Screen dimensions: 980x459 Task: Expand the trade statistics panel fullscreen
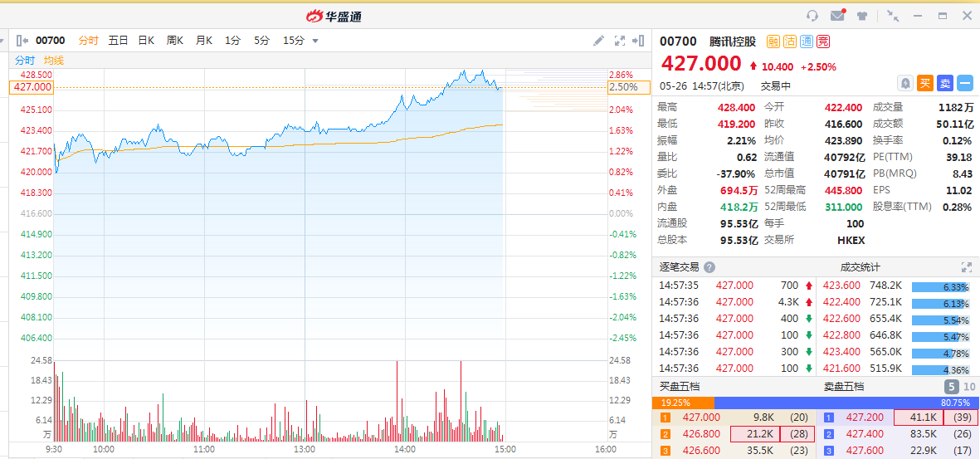[966, 267]
